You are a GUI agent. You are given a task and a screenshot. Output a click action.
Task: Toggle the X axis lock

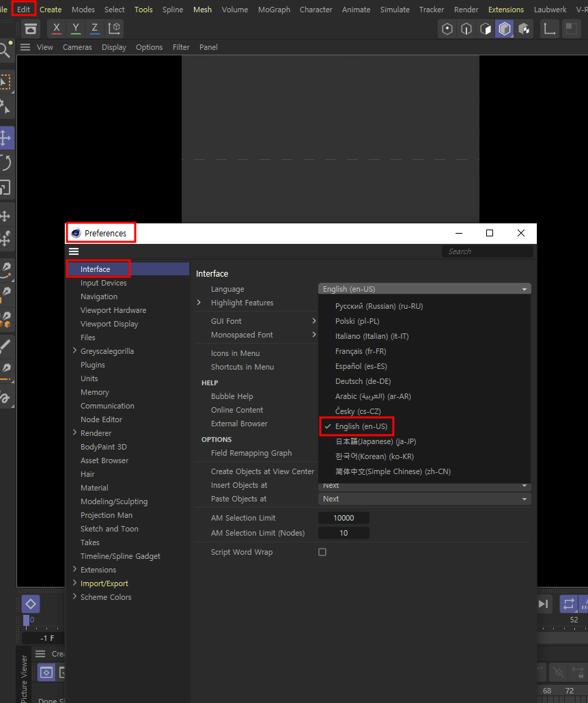pyautogui.click(x=57, y=29)
